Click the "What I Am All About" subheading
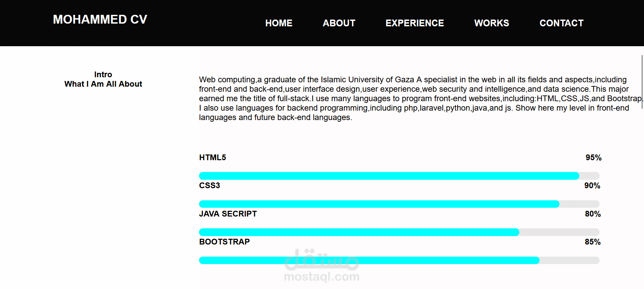Image resolution: width=644 pixels, height=289 pixels. [x=103, y=84]
